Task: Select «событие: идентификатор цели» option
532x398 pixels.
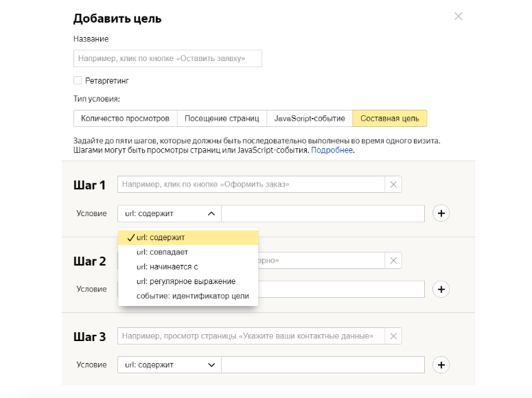Action: coord(192,296)
